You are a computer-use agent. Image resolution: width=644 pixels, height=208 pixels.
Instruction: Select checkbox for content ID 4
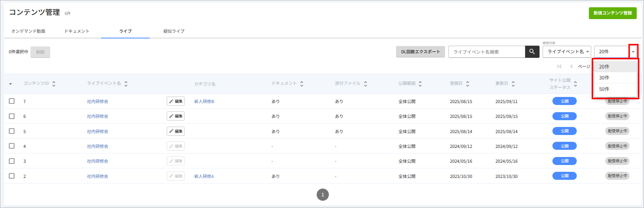[12, 146]
